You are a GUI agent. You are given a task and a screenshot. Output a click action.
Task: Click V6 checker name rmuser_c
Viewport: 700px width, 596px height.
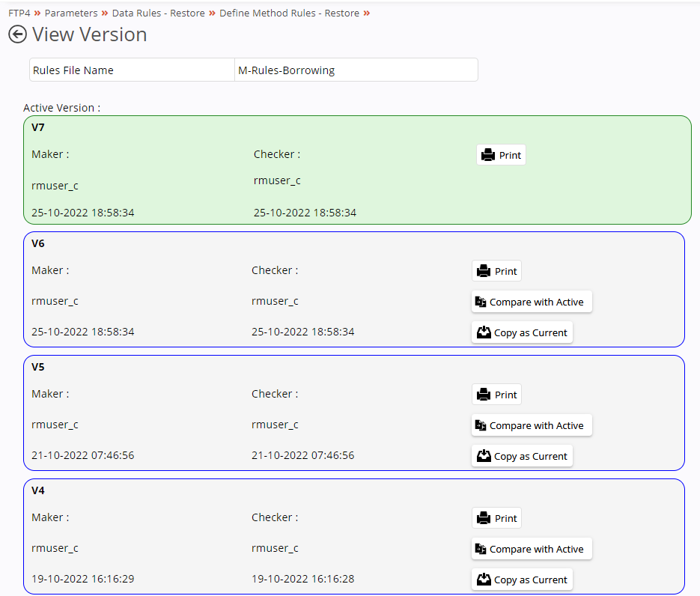[275, 301]
